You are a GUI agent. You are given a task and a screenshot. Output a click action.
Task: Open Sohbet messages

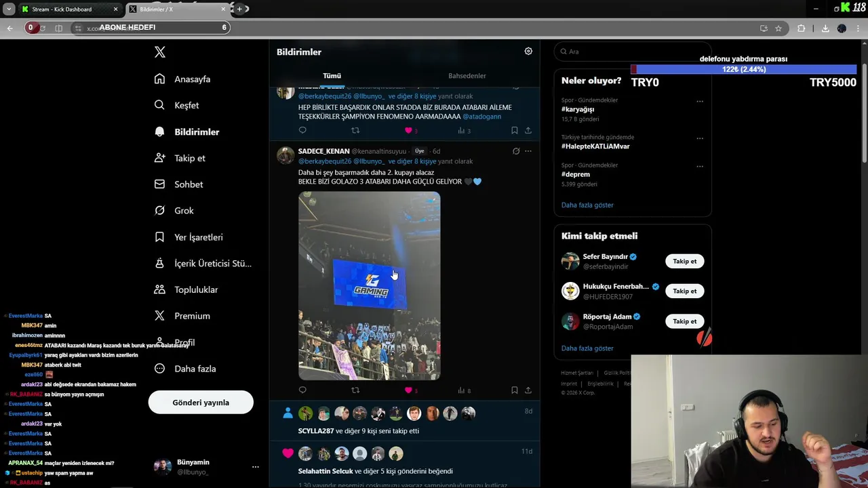point(178,184)
